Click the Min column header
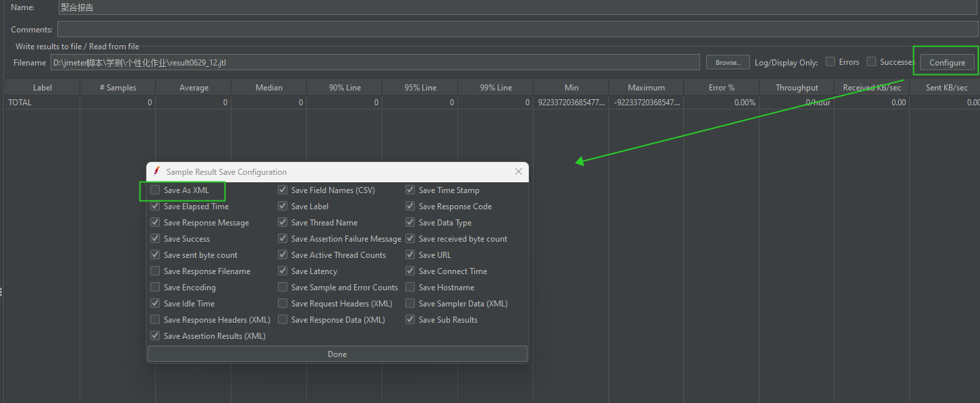 pyautogui.click(x=571, y=88)
